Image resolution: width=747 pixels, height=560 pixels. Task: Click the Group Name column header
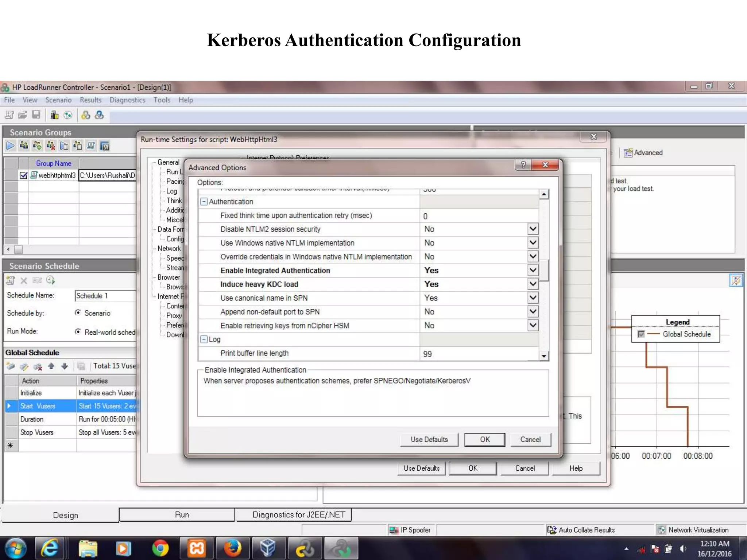(x=54, y=164)
